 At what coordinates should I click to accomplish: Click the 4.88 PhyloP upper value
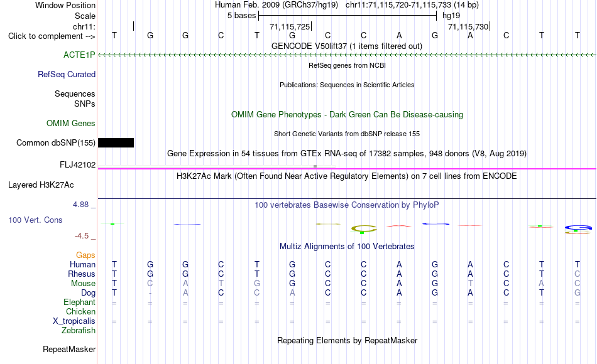pos(80,204)
